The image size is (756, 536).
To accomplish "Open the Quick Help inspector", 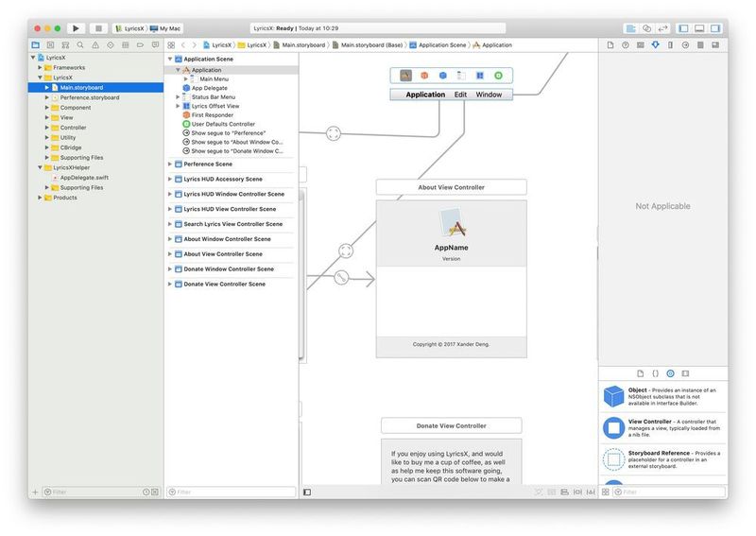I will pyautogui.click(x=626, y=44).
